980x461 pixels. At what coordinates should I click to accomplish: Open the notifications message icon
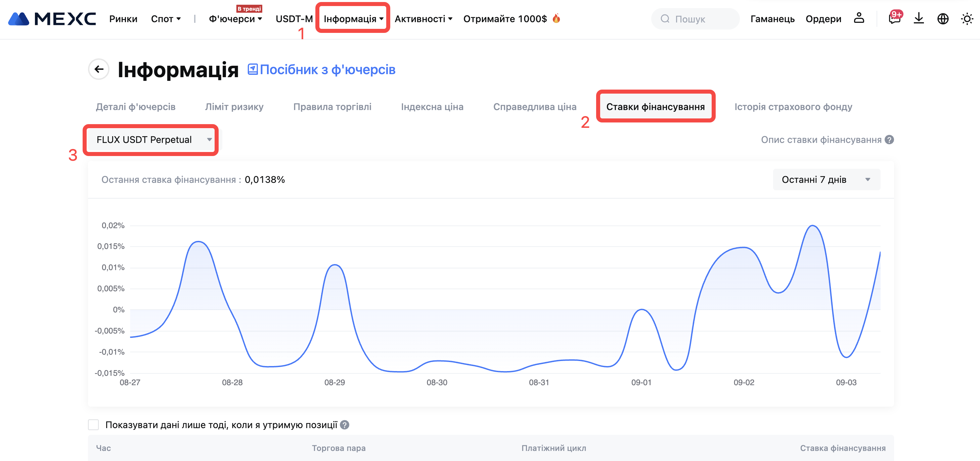894,19
